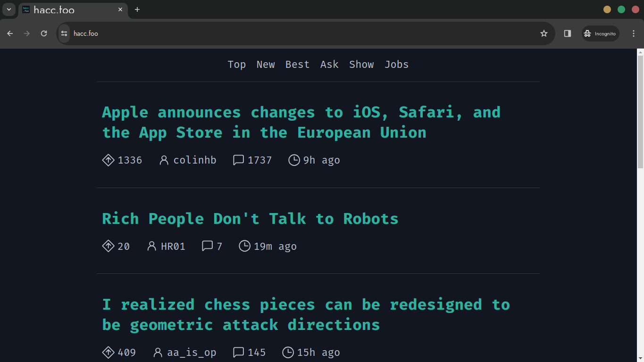Viewport: 644px width, 362px height.
Task: Click the page vertical scrollbar thumb
Action: click(640, 111)
